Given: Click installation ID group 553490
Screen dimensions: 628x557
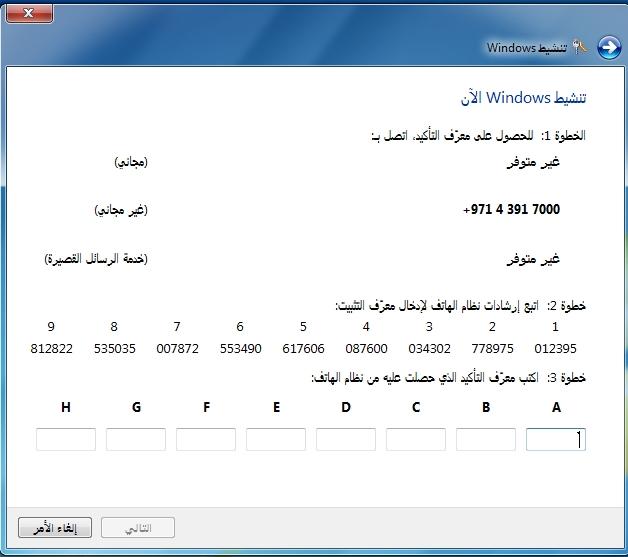Looking at the screenshot, I should [240, 348].
